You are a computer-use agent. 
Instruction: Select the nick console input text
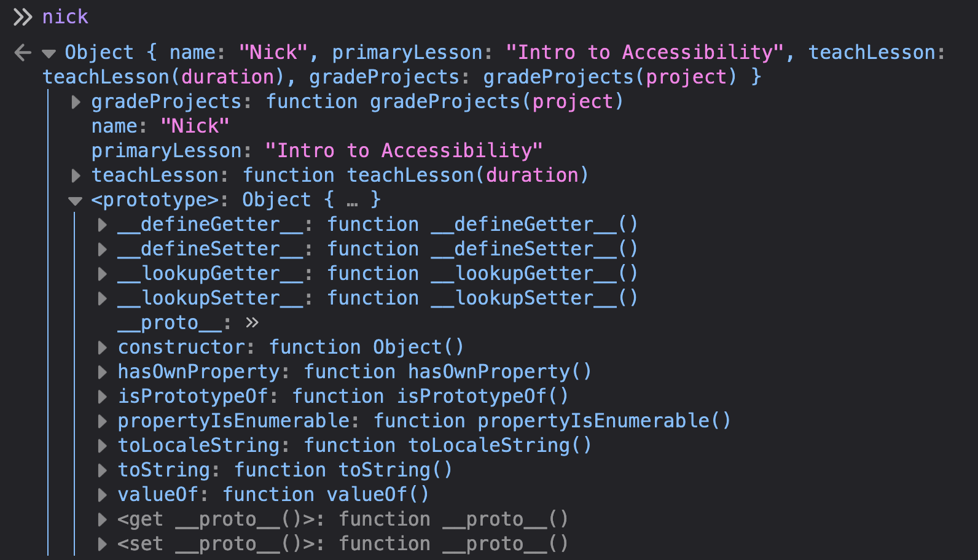[65, 17]
